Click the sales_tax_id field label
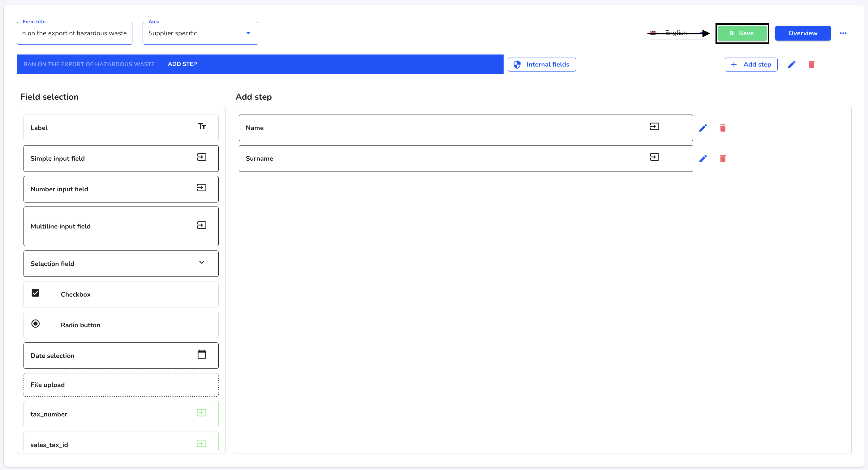 (x=49, y=445)
